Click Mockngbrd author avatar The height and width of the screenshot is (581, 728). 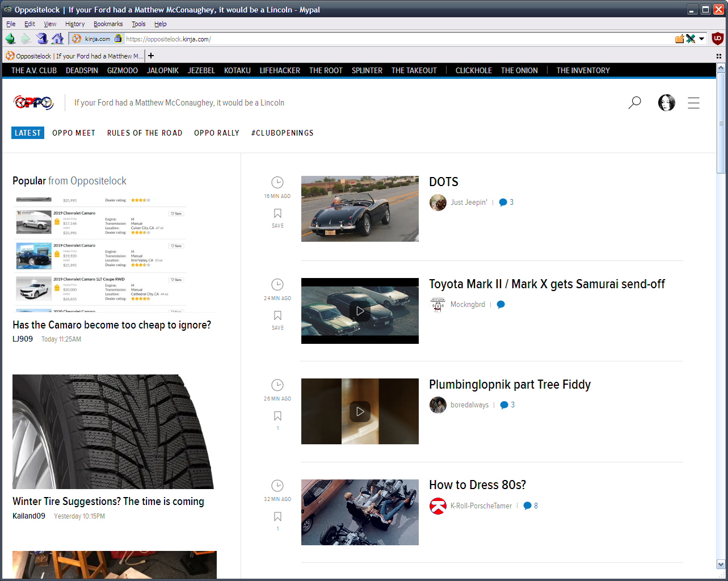point(437,305)
